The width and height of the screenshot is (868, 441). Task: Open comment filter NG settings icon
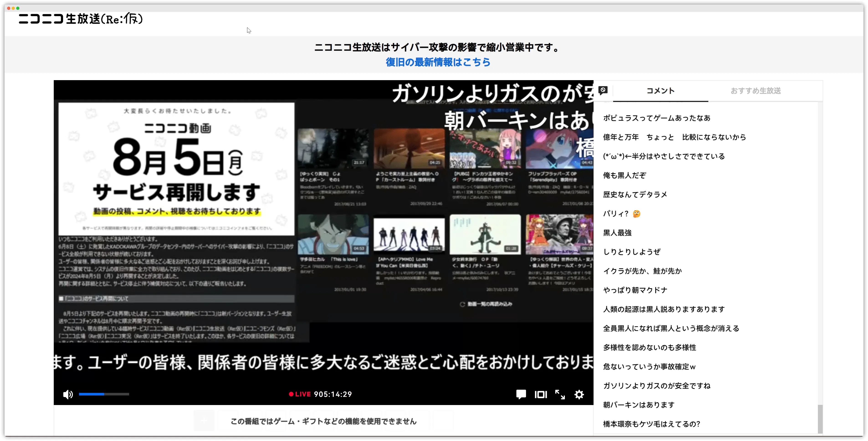[x=603, y=90]
